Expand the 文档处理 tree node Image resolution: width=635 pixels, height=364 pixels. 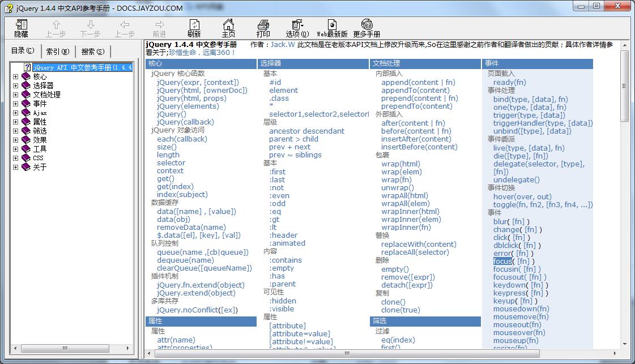15,95
